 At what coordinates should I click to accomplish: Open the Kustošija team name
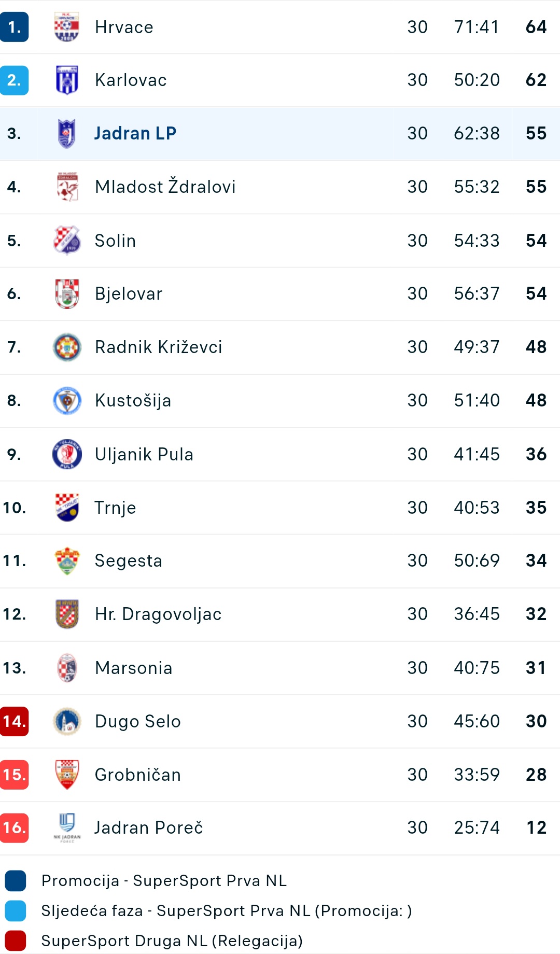[133, 400]
